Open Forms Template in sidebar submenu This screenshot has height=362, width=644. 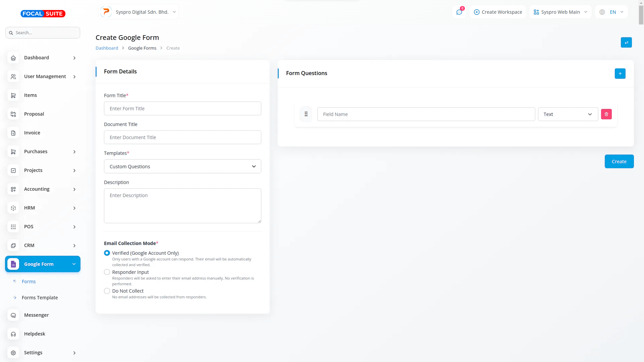pyautogui.click(x=40, y=298)
